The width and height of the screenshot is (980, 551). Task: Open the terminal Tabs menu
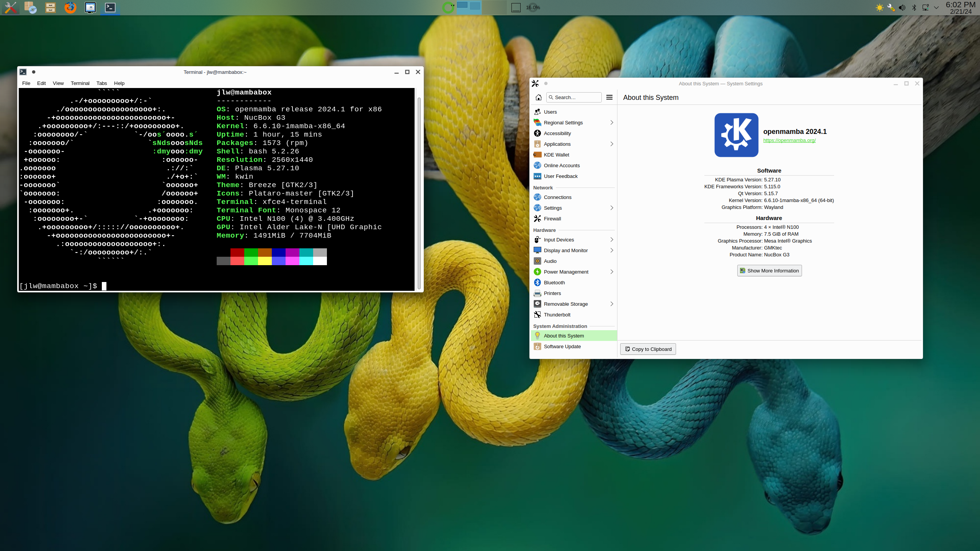point(101,83)
